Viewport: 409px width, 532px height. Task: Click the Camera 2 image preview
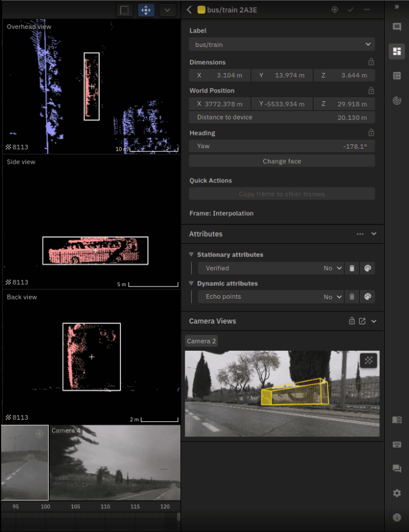pyautogui.click(x=282, y=394)
